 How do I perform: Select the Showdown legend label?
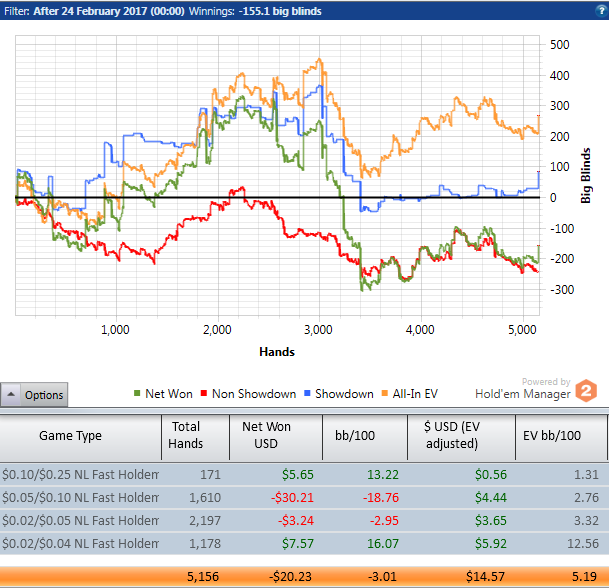(344, 394)
